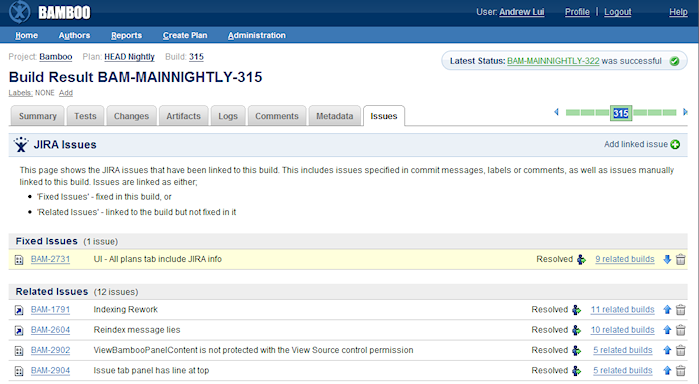This screenshot has height=384, width=699.
Task: Move BAM-2604 up to Fixed Issues
Action: (x=667, y=330)
